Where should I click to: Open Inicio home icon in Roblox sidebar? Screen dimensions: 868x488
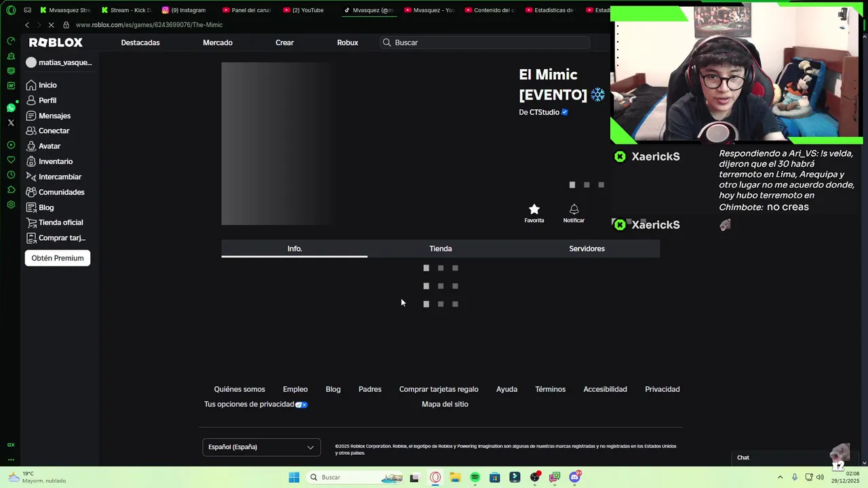pos(31,85)
